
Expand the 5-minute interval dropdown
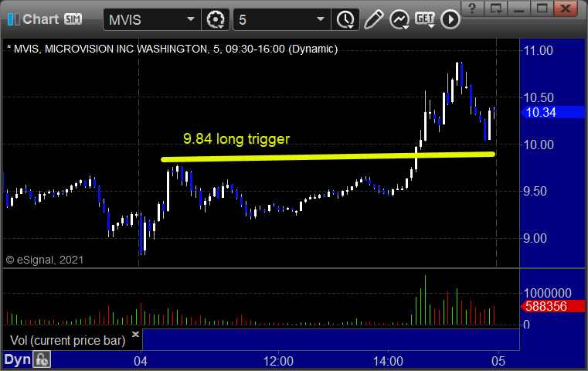(320, 19)
